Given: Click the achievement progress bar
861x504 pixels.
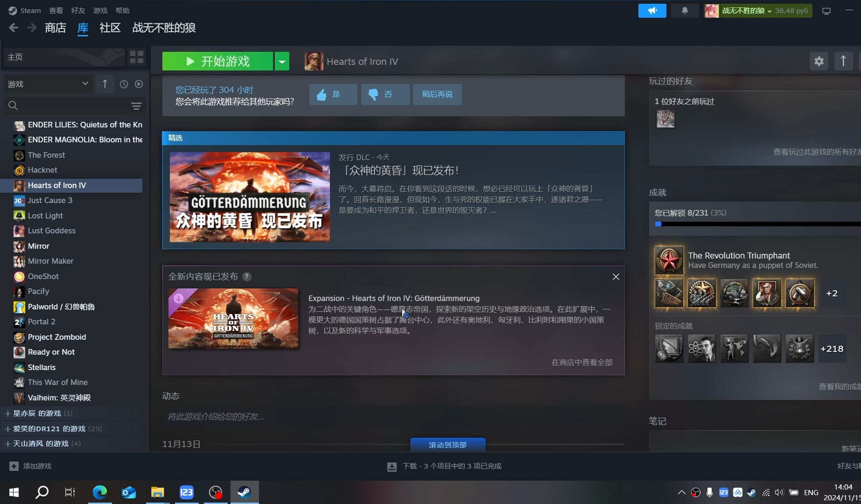Looking at the screenshot, I should 758,224.
